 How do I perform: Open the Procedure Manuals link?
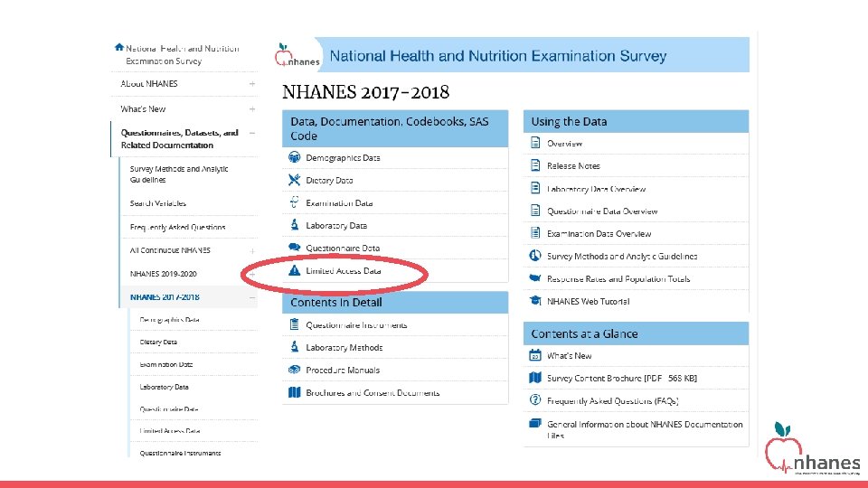point(343,371)
